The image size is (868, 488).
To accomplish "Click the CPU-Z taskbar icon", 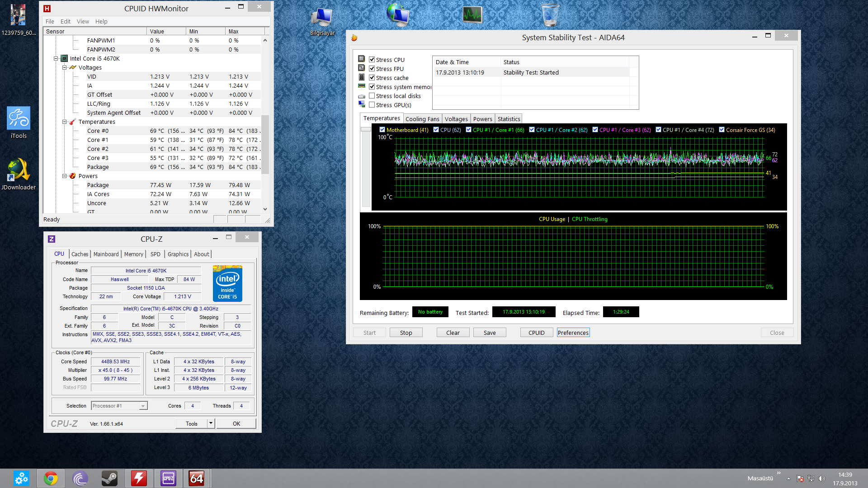I will click(168, 478).
